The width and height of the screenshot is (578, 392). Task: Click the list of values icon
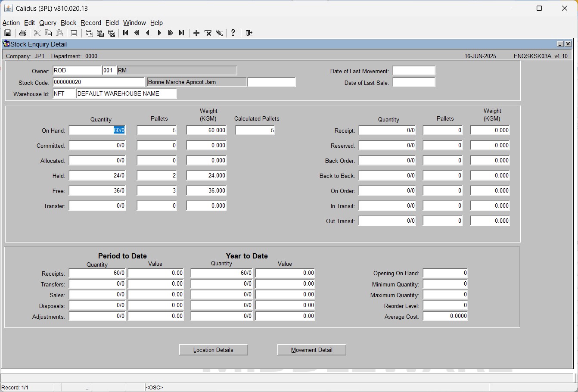pos(74,33)
